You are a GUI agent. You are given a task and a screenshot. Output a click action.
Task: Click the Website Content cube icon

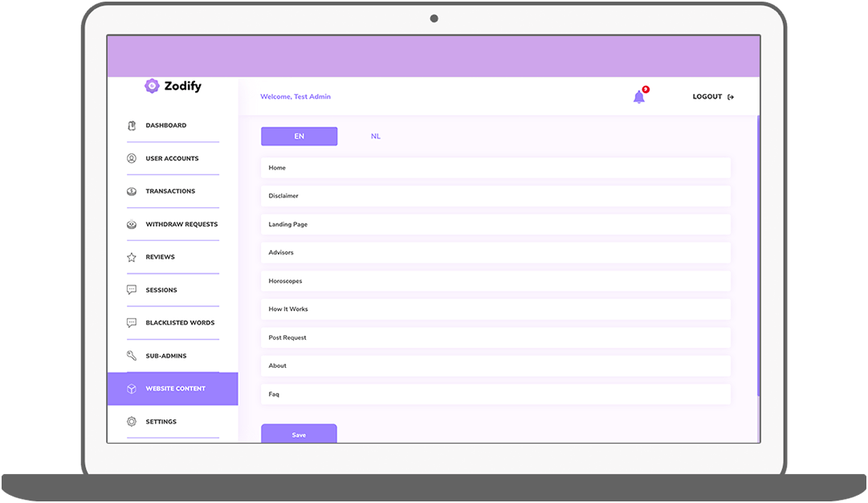pos(132,389)
